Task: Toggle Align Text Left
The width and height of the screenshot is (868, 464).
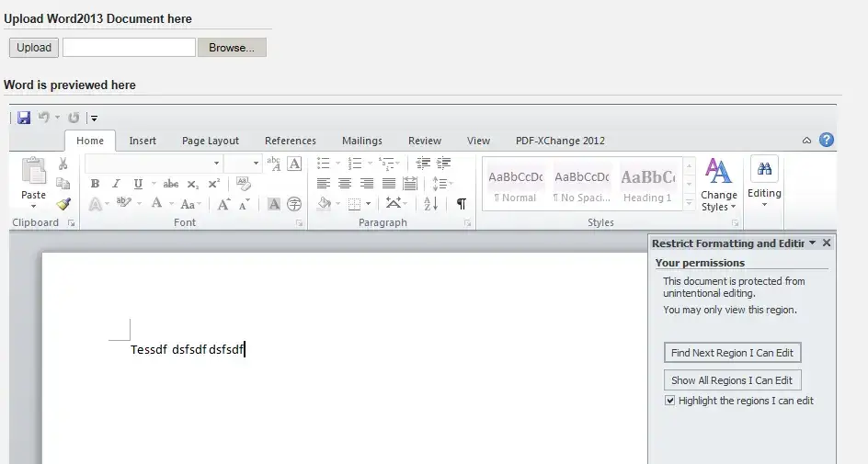Action: pos(324,184)
